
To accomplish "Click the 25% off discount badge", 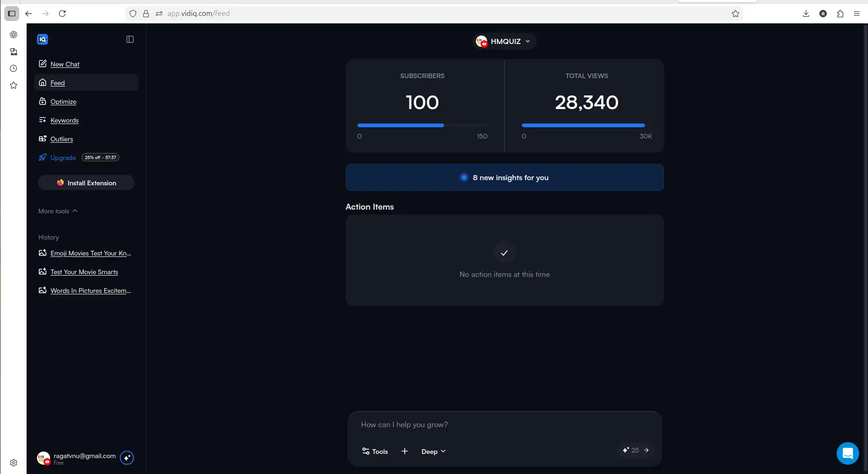I will (100, 158).
